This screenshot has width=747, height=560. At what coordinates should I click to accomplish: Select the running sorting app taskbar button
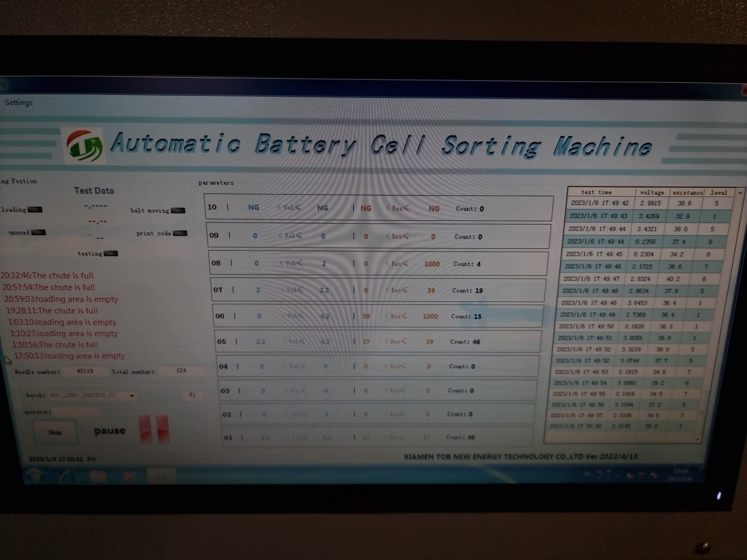161,476
